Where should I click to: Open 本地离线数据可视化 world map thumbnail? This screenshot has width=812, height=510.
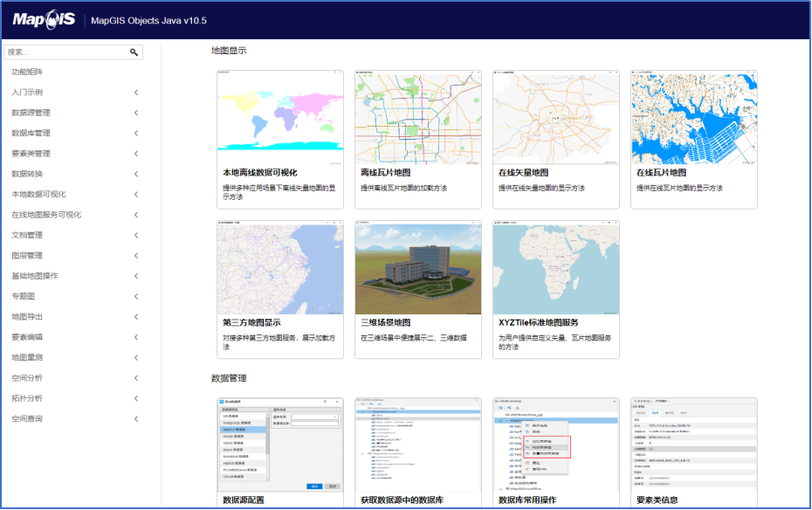[x=280, y=118]
